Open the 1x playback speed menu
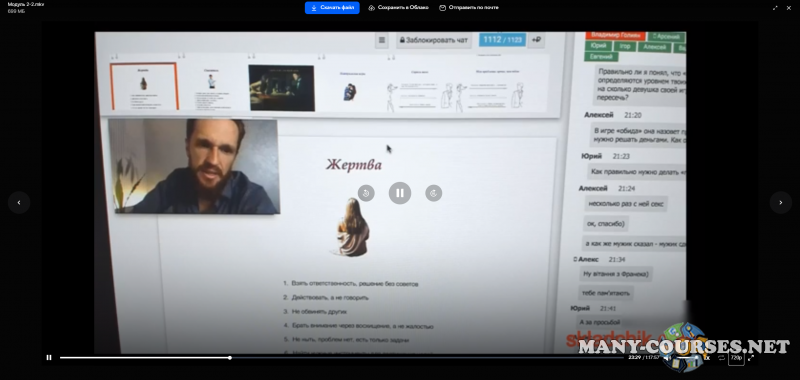 coord(707,358)
